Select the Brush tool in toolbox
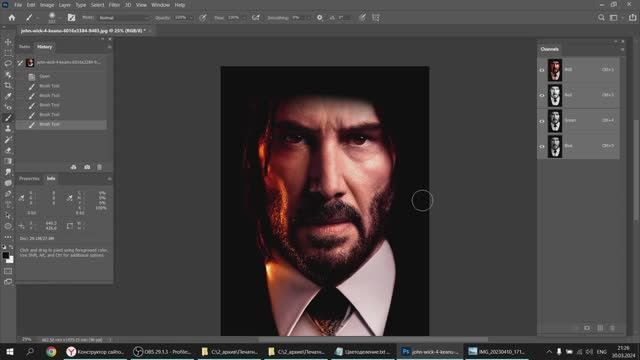This screenshot has width=640, height=360. pos(8,118)
